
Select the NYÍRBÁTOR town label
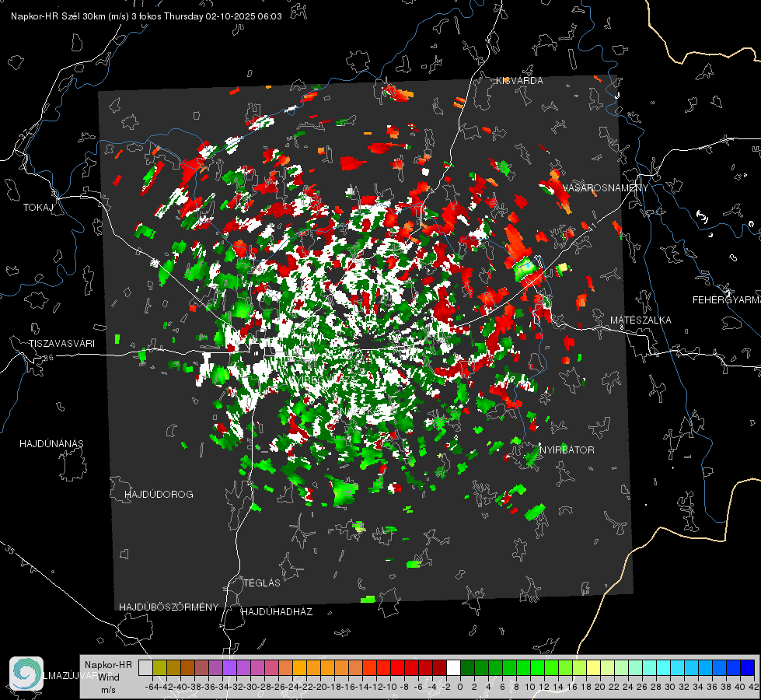click(x=567, y=450)
